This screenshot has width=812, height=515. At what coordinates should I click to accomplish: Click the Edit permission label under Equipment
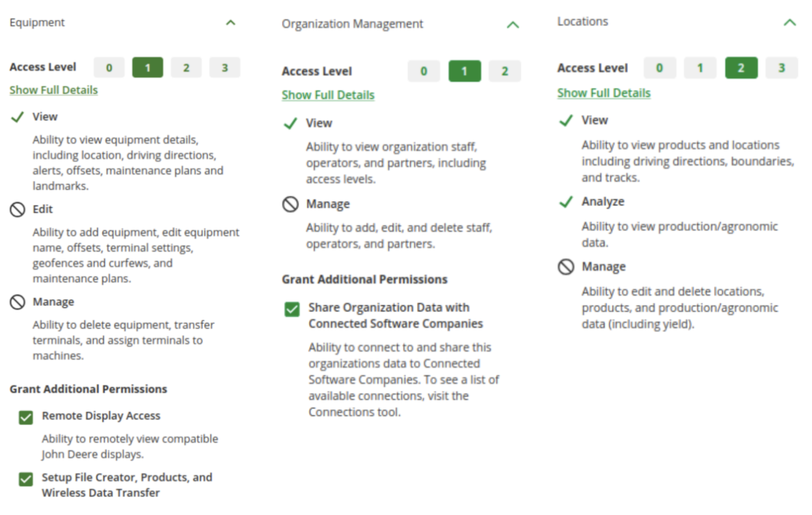click(42, 209)
